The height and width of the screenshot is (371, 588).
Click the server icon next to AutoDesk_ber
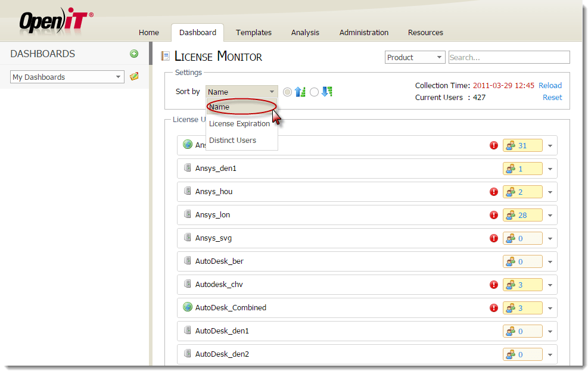pyautogui.click(x=188, y=260)
